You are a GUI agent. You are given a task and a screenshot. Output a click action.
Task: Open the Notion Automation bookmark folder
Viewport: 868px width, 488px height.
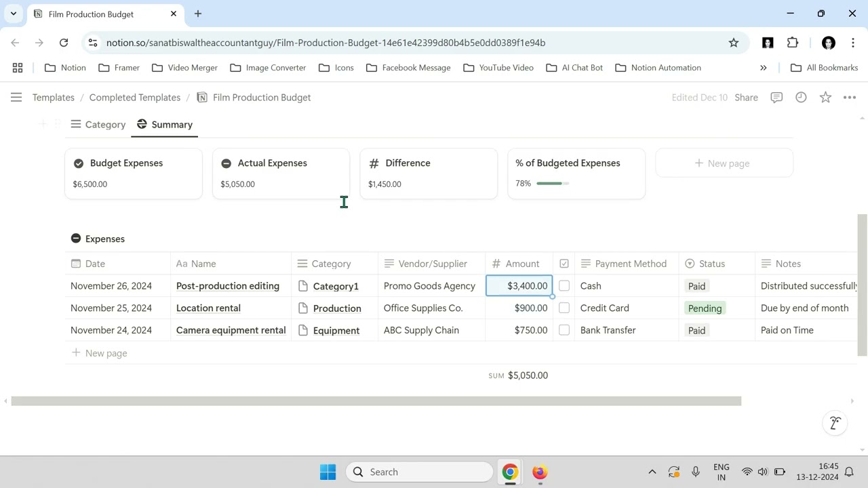click(x=658, y=68)
